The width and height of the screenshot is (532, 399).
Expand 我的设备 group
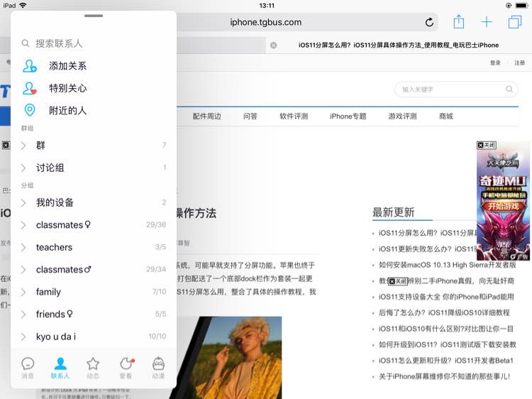94,203
